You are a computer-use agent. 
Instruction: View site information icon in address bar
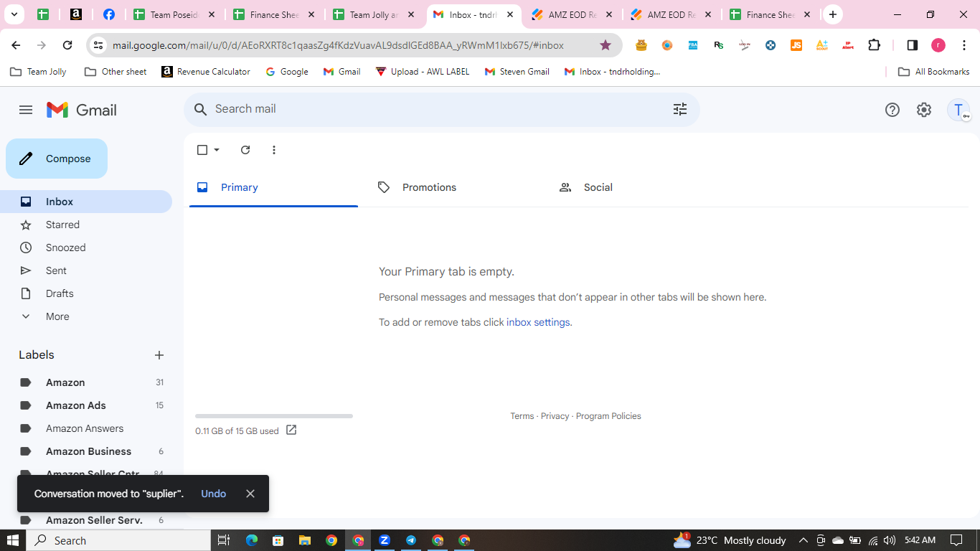[x=99, y=45]
